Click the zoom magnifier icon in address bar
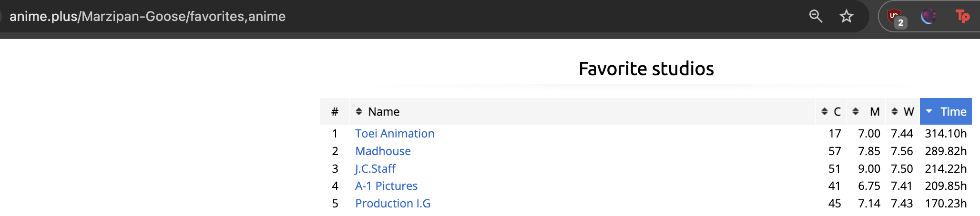The image size is (980, 216). [x=816, y=16]
